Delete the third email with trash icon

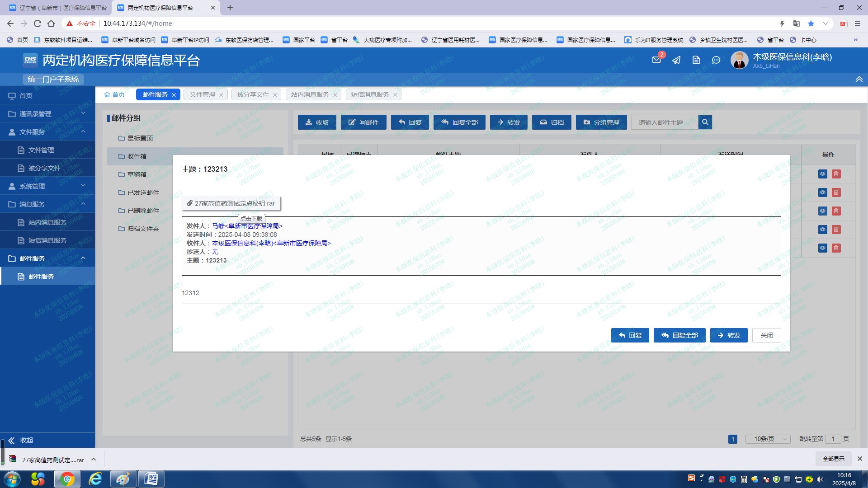836,211
